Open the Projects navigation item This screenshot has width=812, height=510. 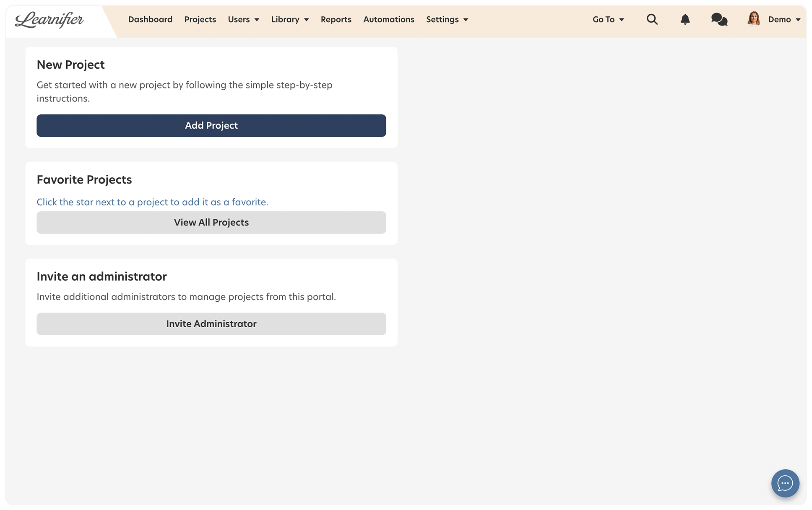pos(200,19)
